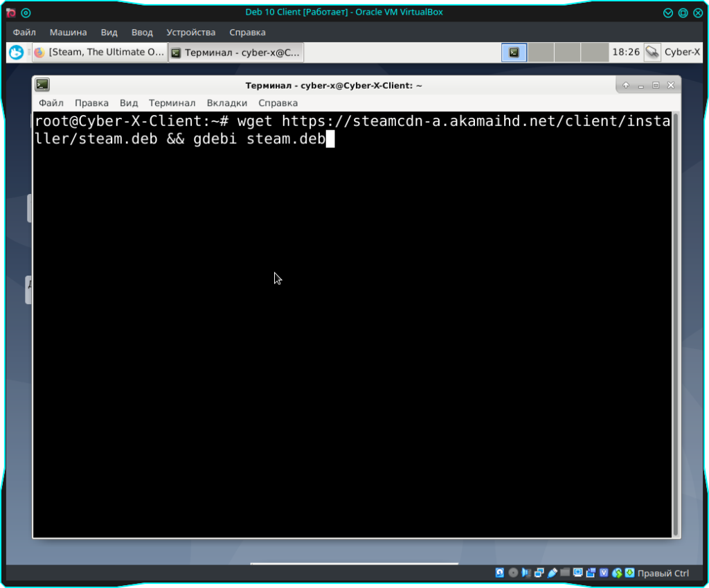709x588 pixels.
Task: Click VirtualBox keyboard capture green arrow icon
Action: coord(630,573)
